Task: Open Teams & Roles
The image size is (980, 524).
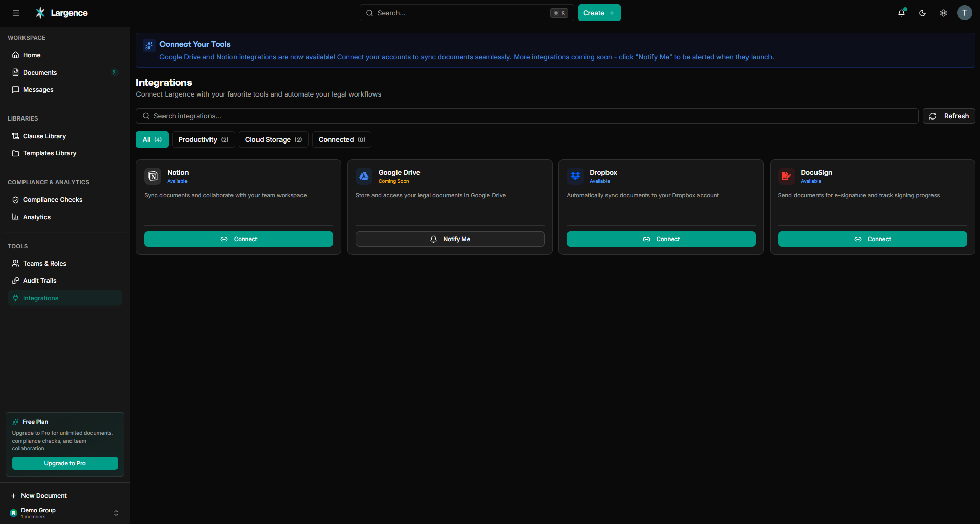Action: pyautogui.click(x=65, y=264)
